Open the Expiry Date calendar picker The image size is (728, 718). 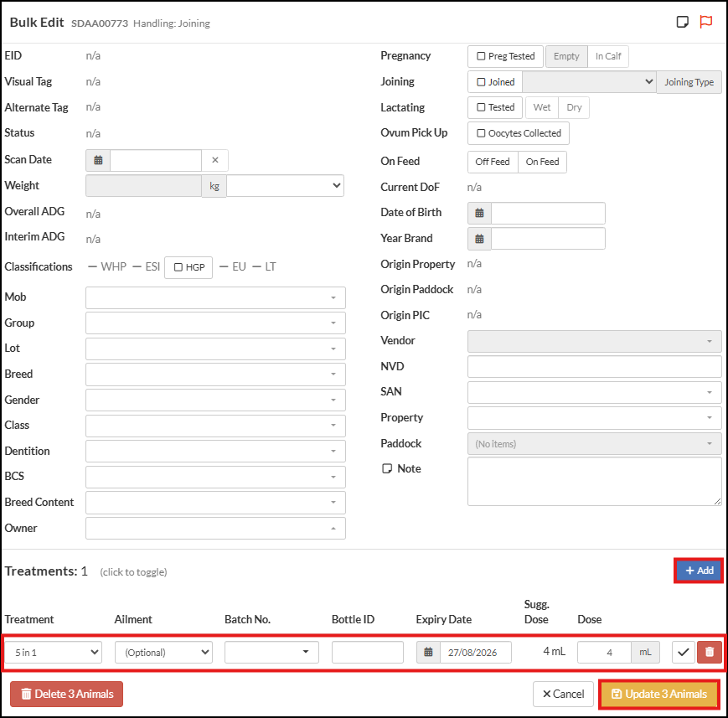[429, 652]
